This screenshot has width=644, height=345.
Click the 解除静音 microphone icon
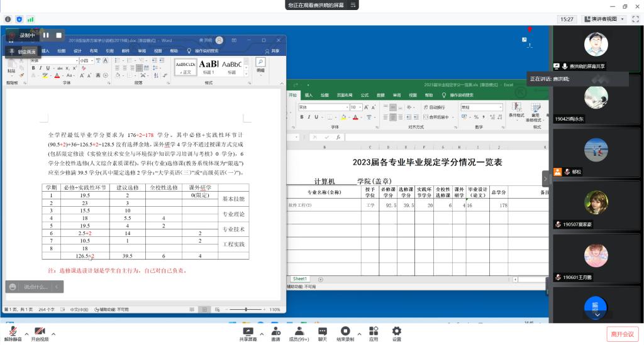pos(13,331)
